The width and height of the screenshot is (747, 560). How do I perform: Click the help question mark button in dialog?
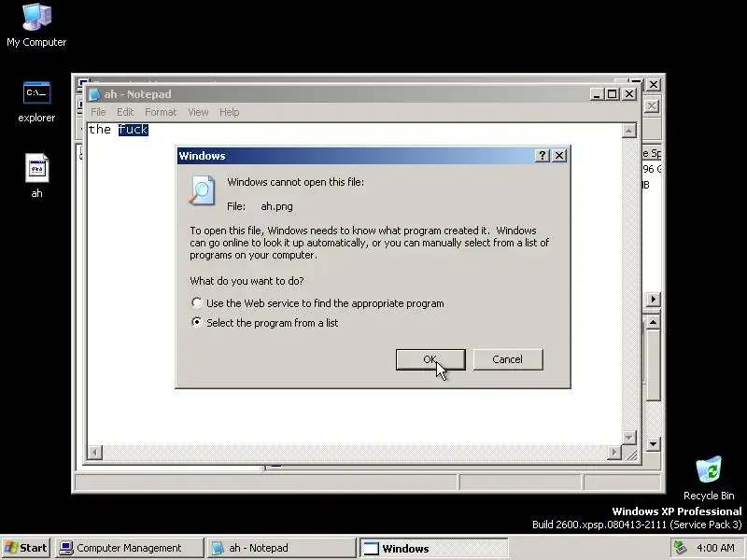[x=543, y=156]
